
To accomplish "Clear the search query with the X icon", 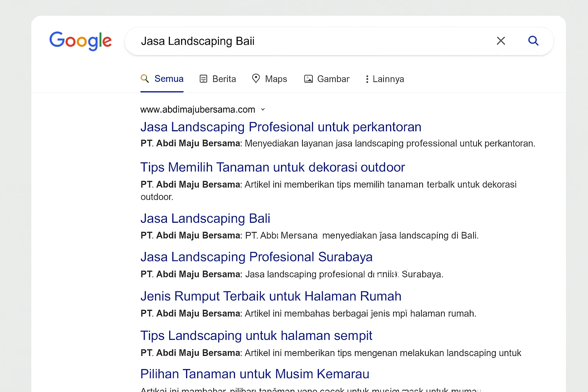I will click(501, 41).
